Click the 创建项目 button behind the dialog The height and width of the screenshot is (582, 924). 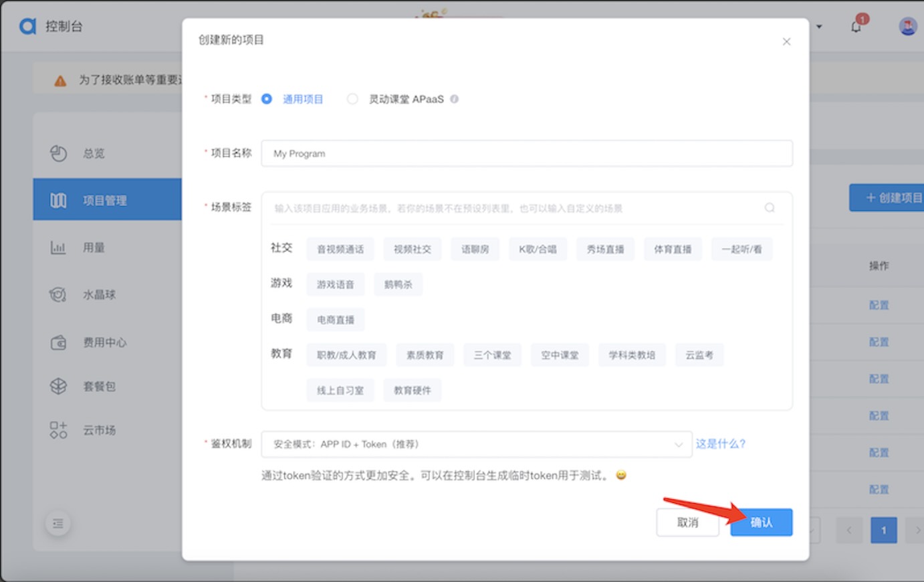[x=887, y=198]
